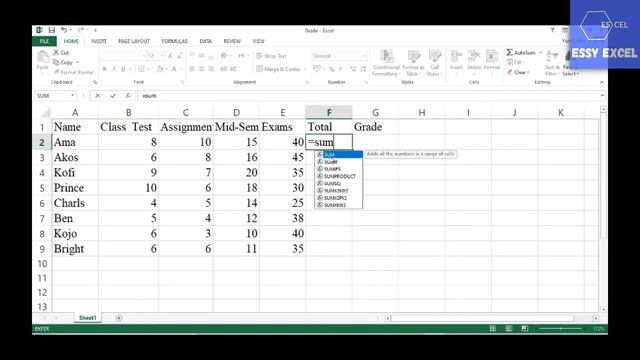This screenshot has width=640, height=360.
Task: Click the Increase Font Size icon
Action: click(x=170, y=56)
